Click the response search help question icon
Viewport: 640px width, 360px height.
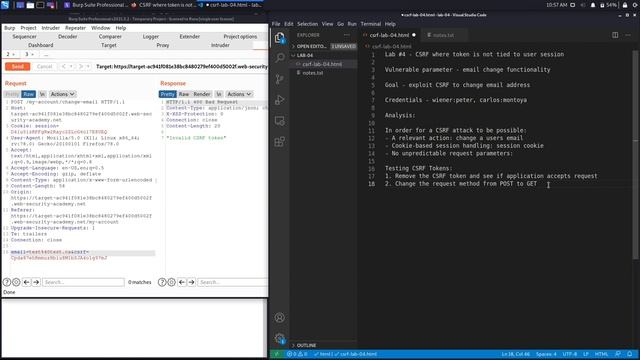click(162, 282)
